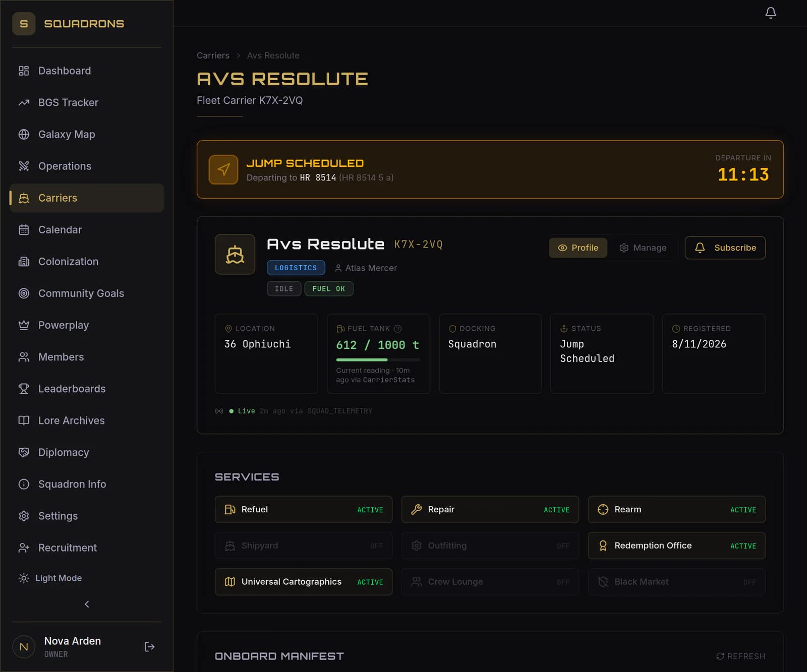Toggle the Universal Cartographics service
The image size is (807, 672).
pos(304,582)
